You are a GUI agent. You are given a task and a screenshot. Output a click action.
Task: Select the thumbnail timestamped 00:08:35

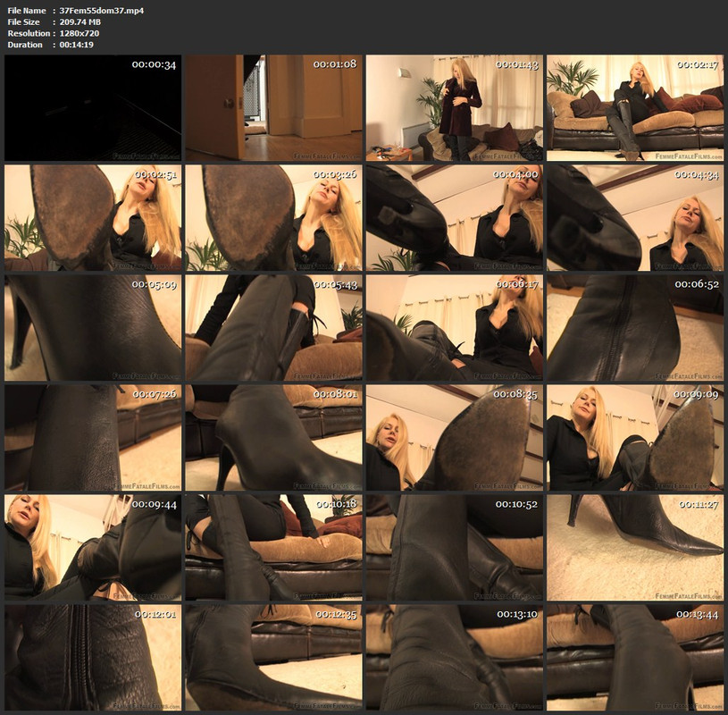point(455,438)
